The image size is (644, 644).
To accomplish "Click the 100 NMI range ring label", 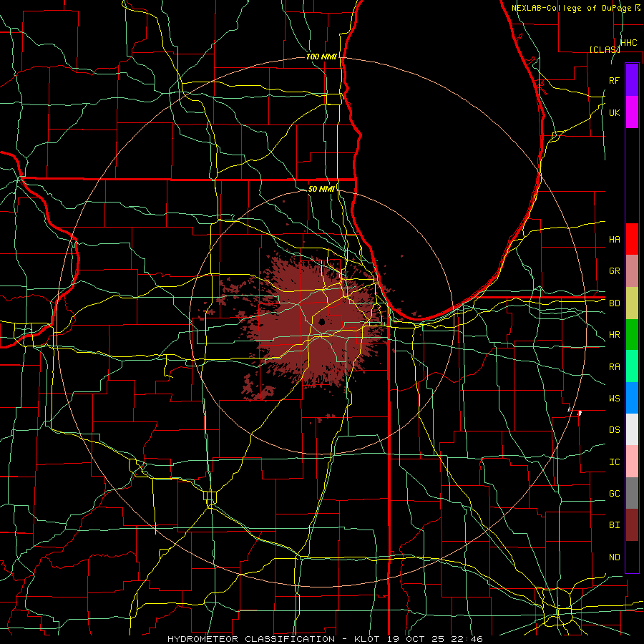I will tap(321, 57).
